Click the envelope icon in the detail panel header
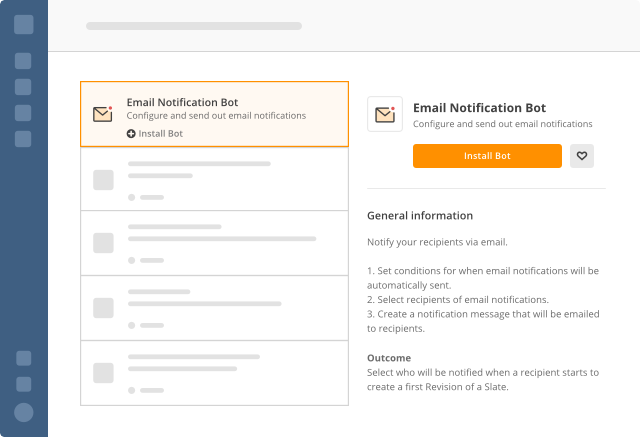The width and height of the screenshot is (640, 437). point(385,114)
